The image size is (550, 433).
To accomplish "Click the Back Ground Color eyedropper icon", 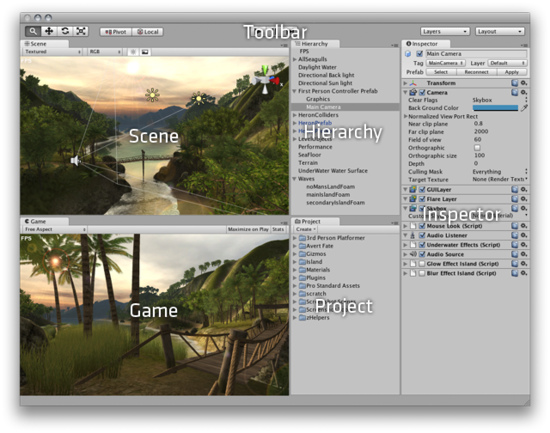I will point(524,108).
